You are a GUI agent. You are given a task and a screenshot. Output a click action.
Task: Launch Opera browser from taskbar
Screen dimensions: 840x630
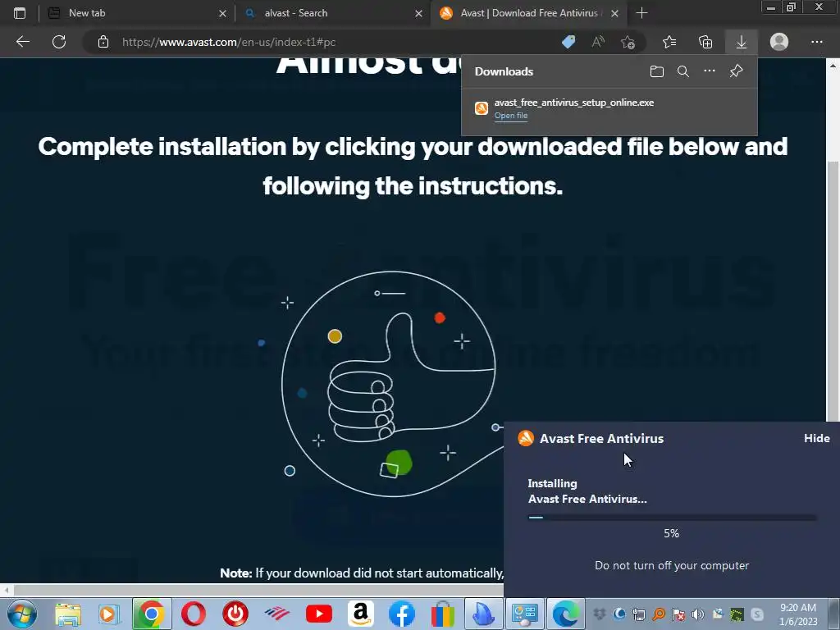point(194,614)
